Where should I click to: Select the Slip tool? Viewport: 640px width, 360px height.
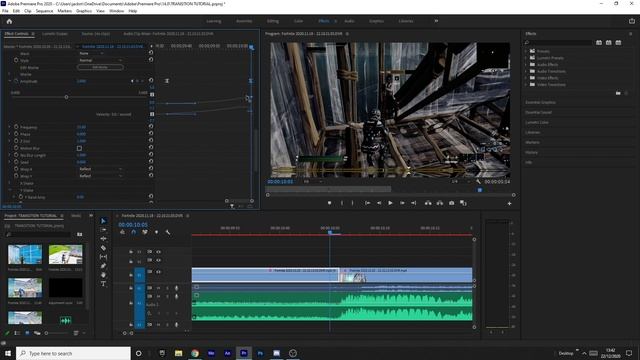103,257
